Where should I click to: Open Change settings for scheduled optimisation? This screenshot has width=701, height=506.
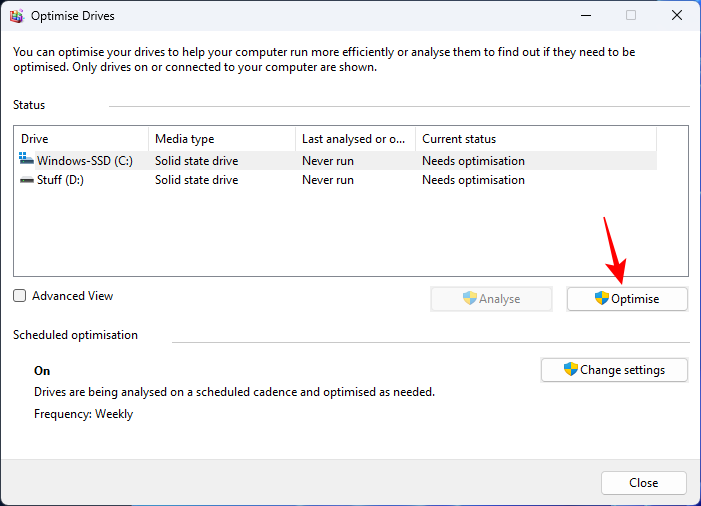point(615,370)
